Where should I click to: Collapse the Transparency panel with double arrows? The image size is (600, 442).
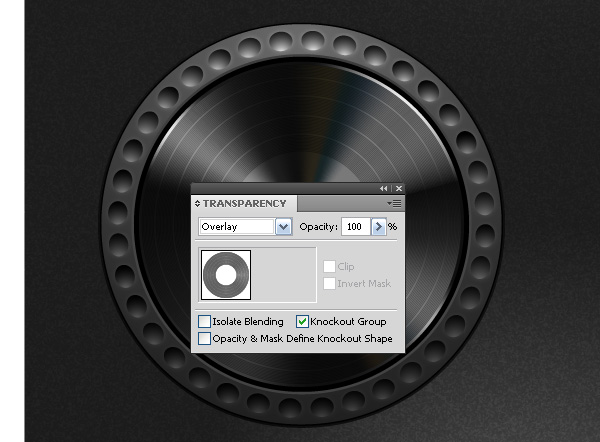[x=383, y=188]
